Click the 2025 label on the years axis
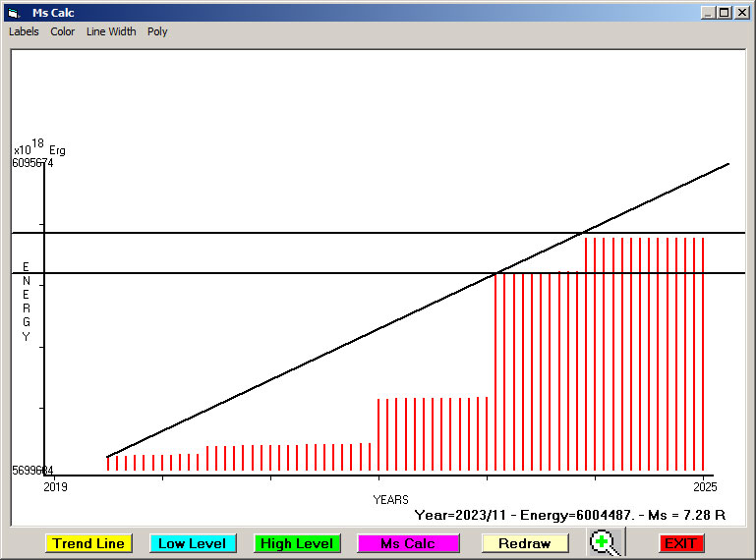The width and height of the screenshot is (756, 560). click(x=705, y=486)
